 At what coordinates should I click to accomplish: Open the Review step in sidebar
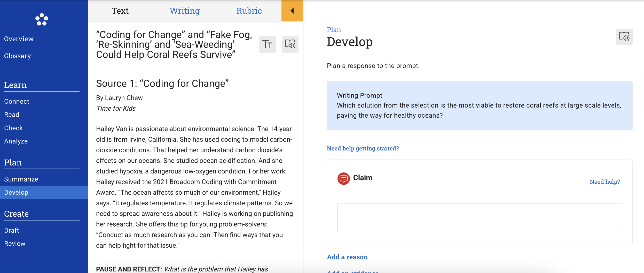15,244
